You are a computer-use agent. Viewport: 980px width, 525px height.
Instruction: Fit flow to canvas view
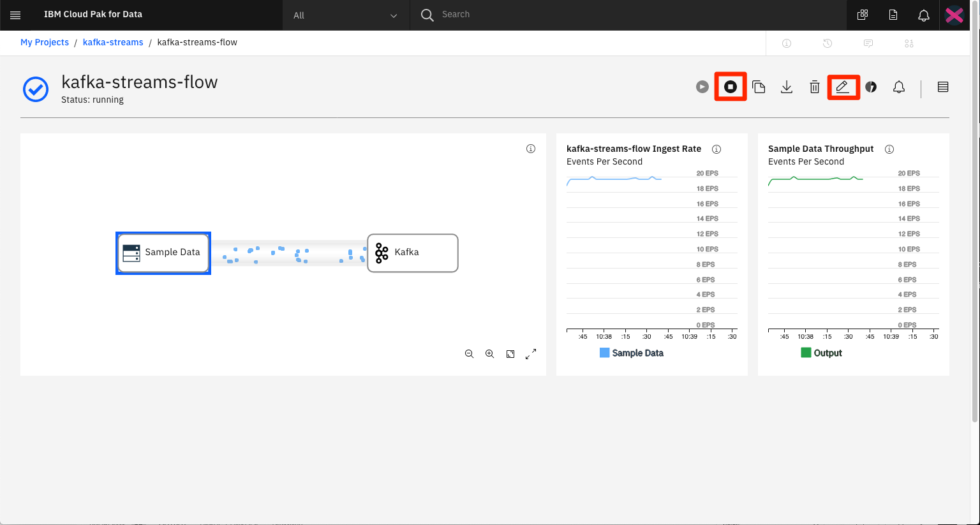pos(510,354)
